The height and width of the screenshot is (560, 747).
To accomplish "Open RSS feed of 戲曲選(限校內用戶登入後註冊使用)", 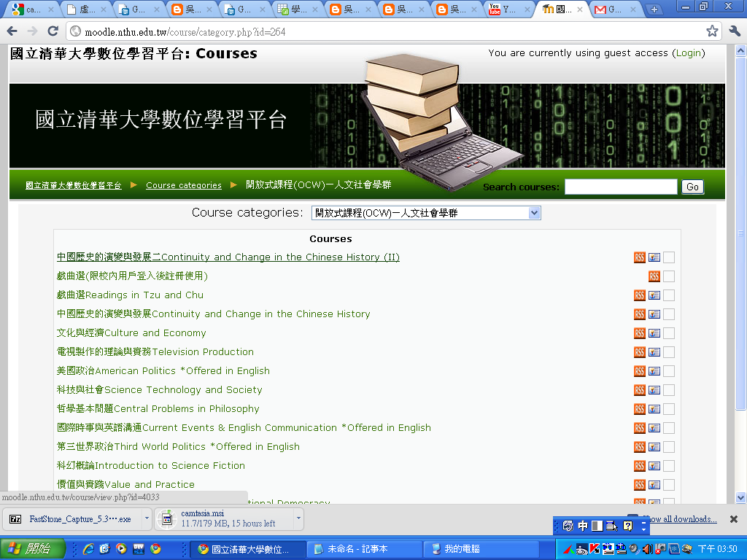I will (x=654, y=276).
